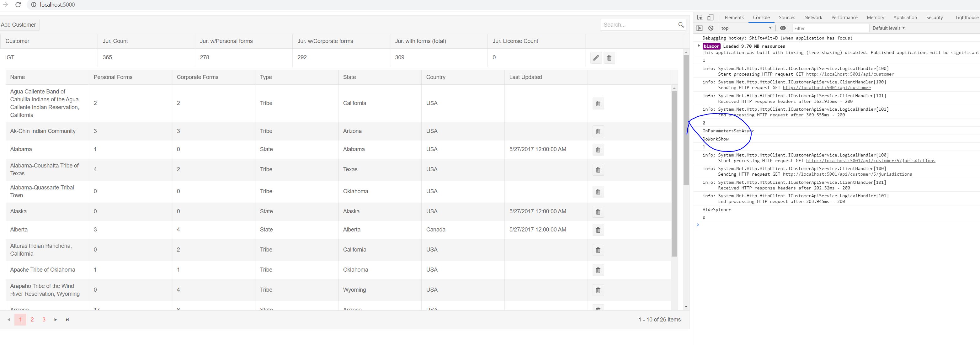Click the trash icon in the Alabama row
Screen dimensions: 980x345
[x=598, y=150]
